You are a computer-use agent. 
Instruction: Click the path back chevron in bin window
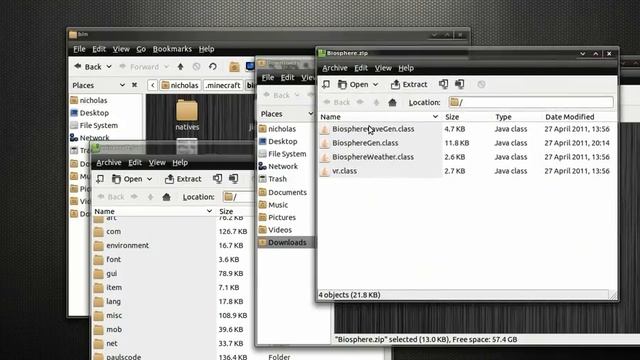click(152, 85)
